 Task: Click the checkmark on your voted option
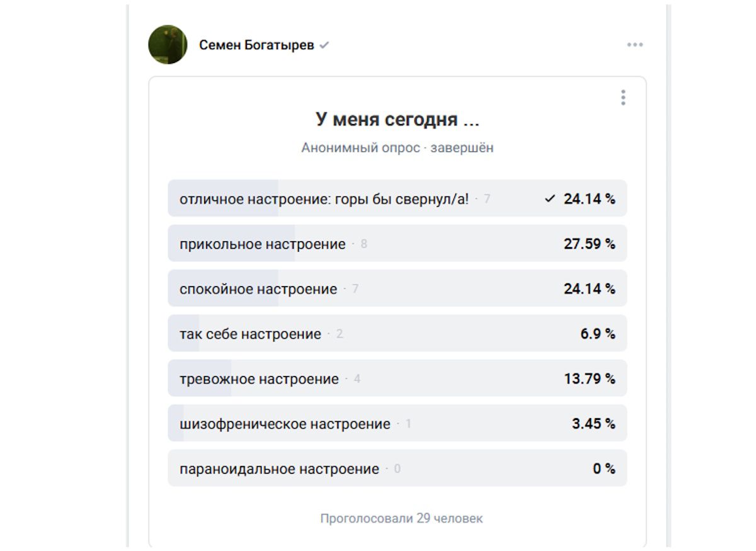pos(551,198)
